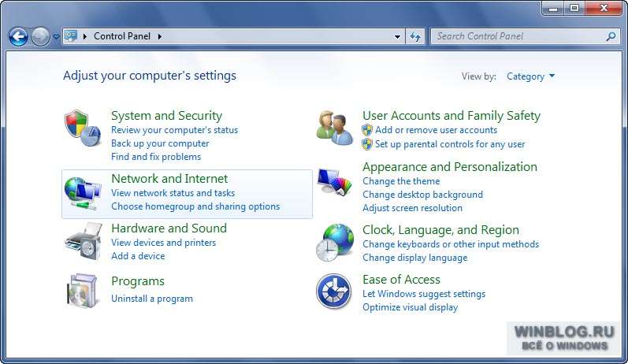The width and height of the screenshot is (628, 364).
Task: Click Change display language
Action: point(415,258)
